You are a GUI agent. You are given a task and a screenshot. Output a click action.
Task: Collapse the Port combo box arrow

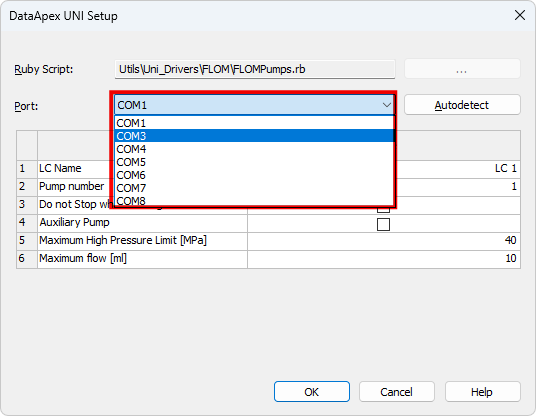coord(387,105)
